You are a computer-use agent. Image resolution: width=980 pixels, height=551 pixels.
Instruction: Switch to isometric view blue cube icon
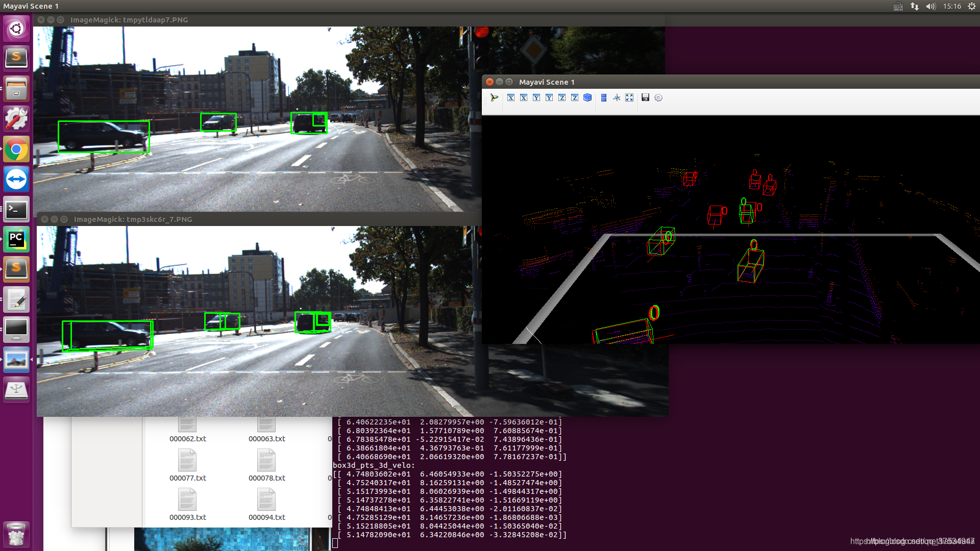tap(587, 97)
